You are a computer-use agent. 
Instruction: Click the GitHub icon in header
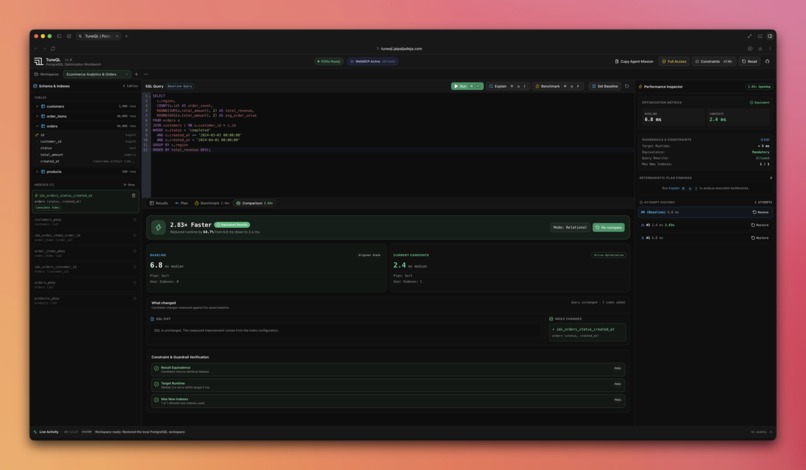(767, 61)
